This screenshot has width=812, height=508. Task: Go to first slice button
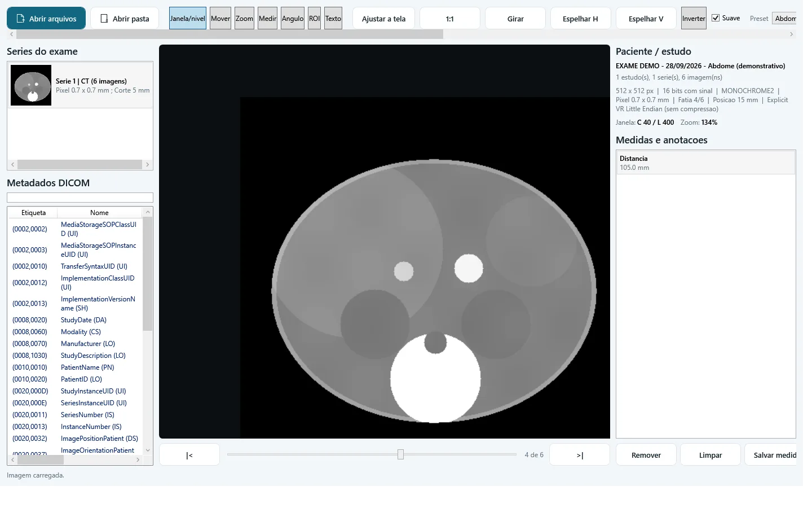click(x=189, y=455)
